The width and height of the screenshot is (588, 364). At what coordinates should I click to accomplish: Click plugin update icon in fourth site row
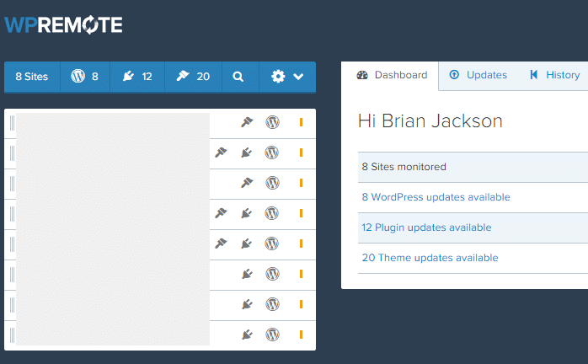[246, 213]
